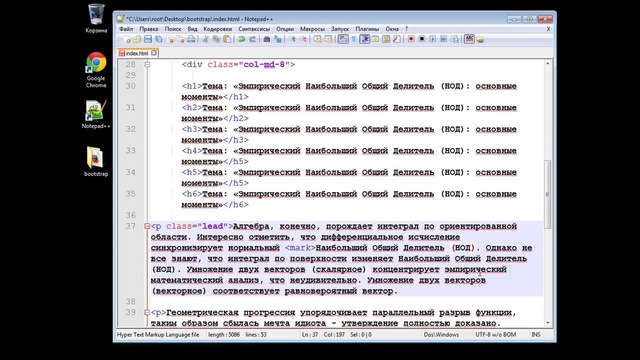
Task: Click the Paste clipboard toolbar icon
Action: pyautogui.click(x=227, y=39)
